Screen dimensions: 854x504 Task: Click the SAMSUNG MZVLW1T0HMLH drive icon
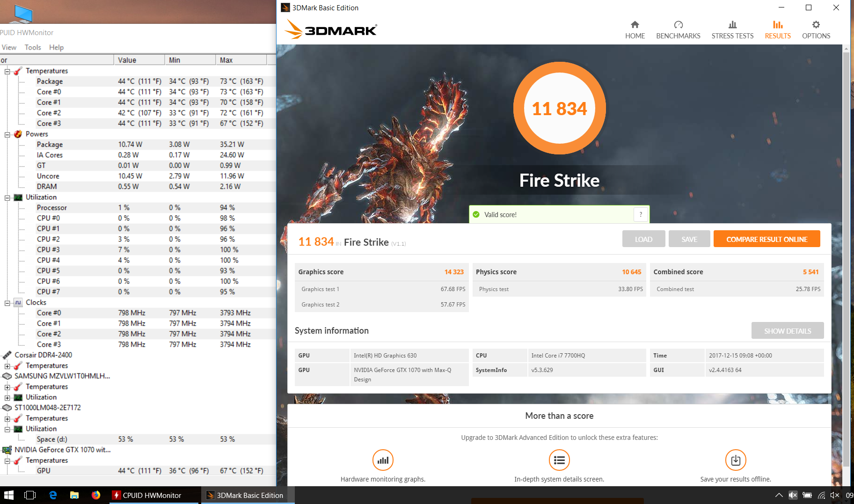click(7, 376)
